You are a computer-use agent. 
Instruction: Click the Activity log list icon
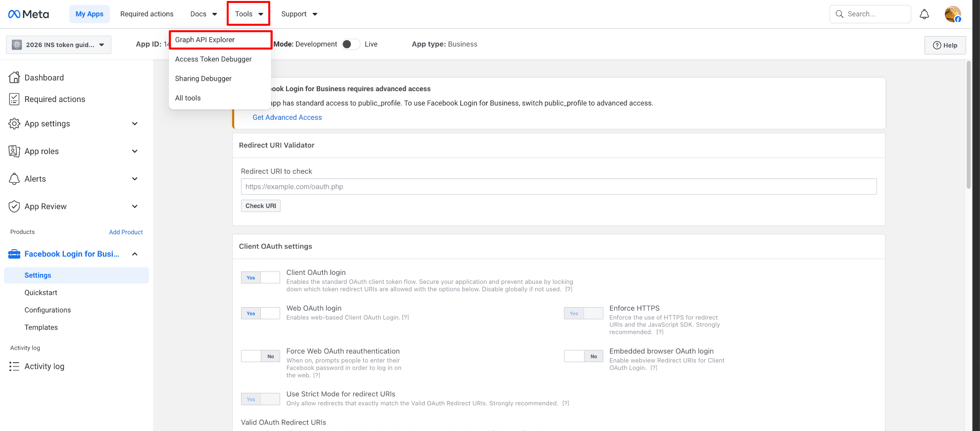pos(14,366)
